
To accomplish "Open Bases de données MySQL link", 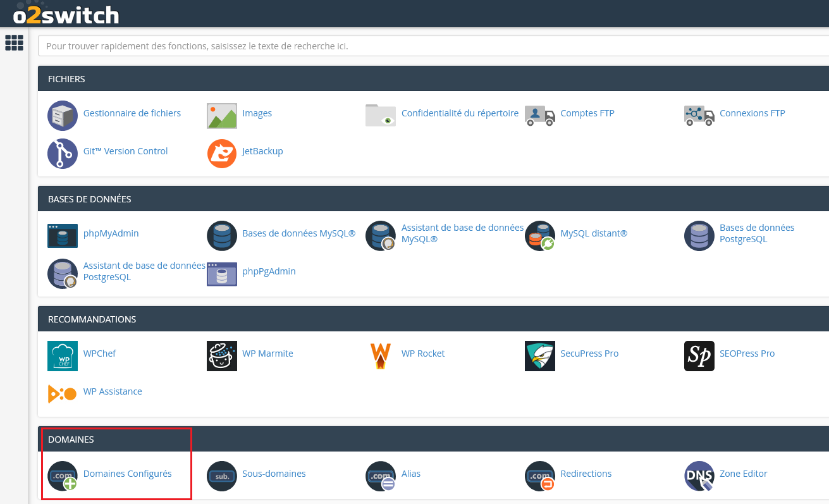I will [x=299, y=233].
